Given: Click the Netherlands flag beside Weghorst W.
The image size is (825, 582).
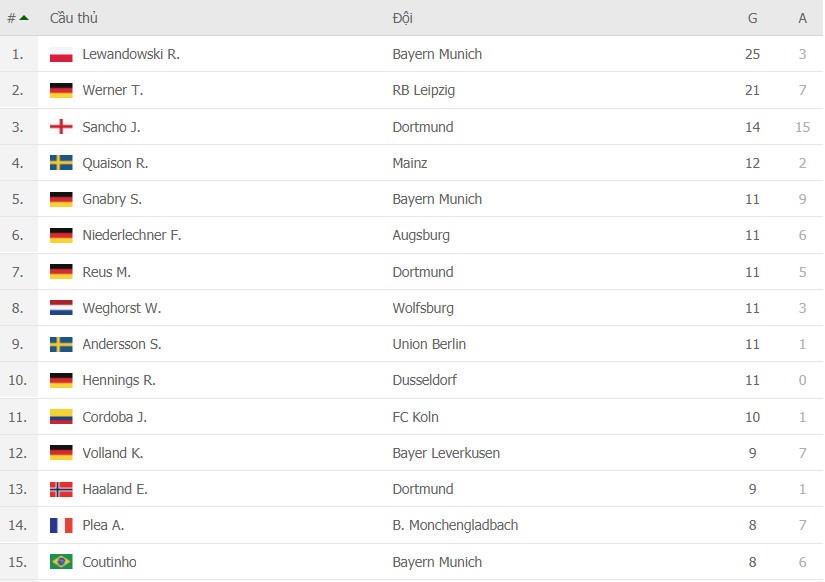Looking at the screenshot, I should point(61,308).
